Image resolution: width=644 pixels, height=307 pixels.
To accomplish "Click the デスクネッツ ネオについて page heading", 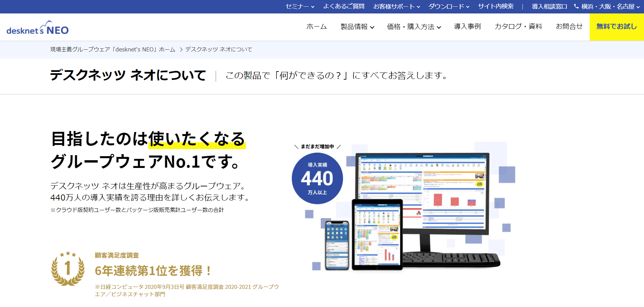I will click(128, 75).
